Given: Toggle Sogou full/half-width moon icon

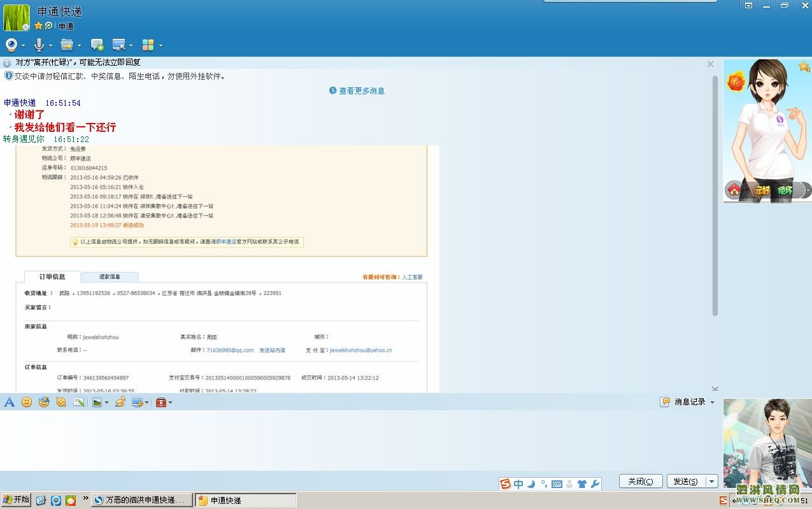Looking at the screenshot, I should coord(531,484).
